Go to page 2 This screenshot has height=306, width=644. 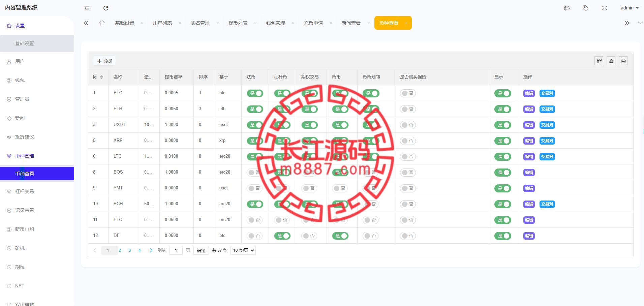coord(120,250)
